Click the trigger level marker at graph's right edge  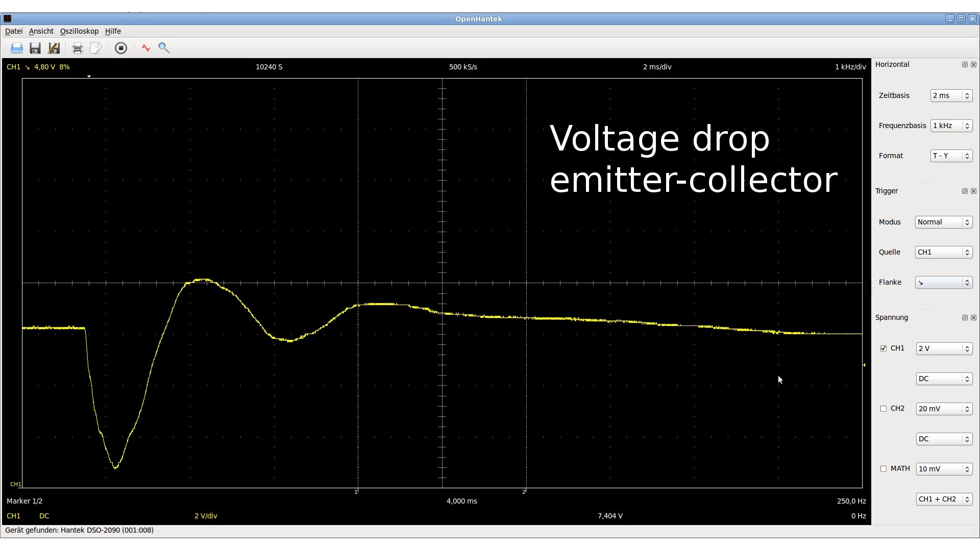pyautogui.click(x=864, y=365)
